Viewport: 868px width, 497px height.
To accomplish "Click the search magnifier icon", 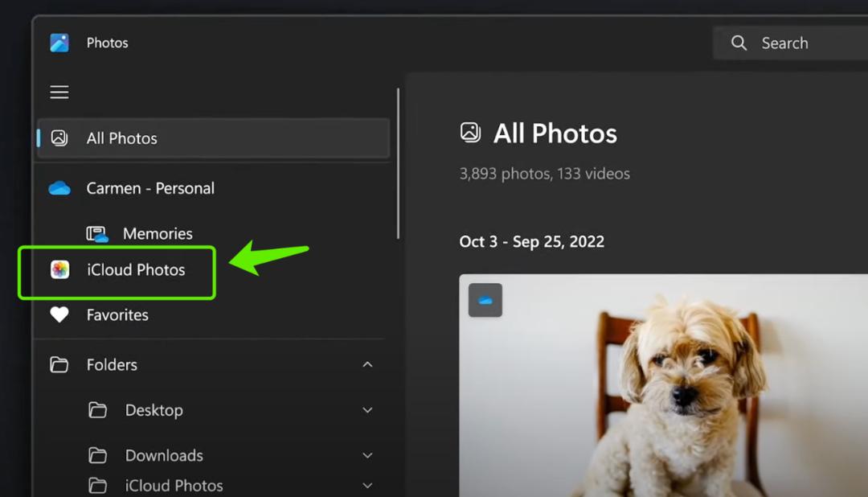I will 739,43.
